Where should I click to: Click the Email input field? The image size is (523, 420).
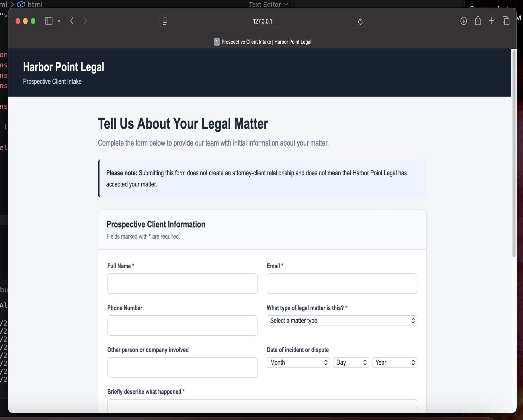pyautogui.click(x=342, y=283)
